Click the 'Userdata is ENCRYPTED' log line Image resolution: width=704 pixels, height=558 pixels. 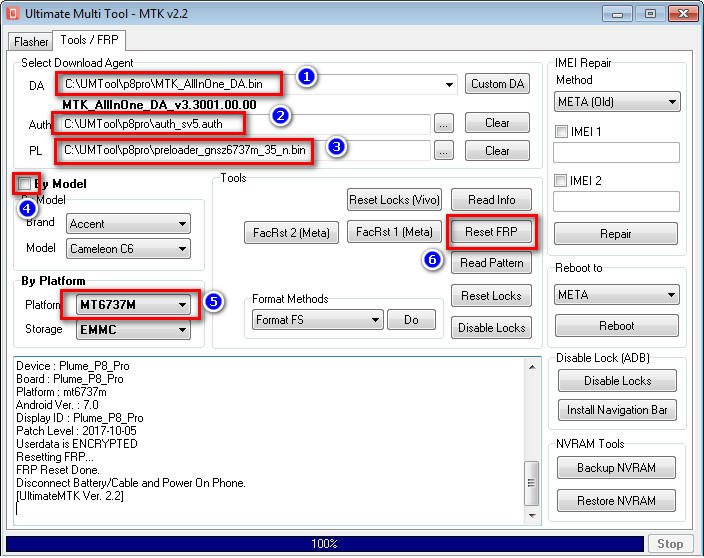click(x=77, y=444)
